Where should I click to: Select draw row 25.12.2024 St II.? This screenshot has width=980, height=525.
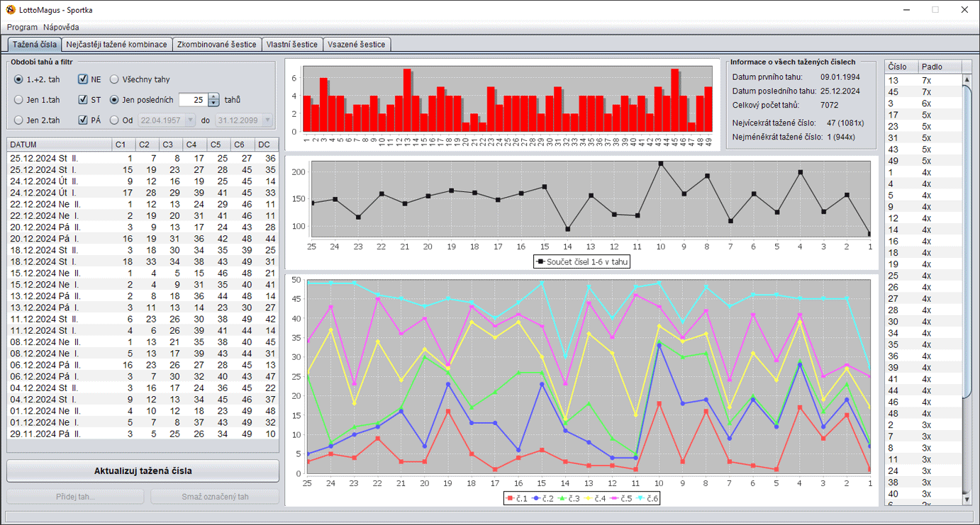143,158
